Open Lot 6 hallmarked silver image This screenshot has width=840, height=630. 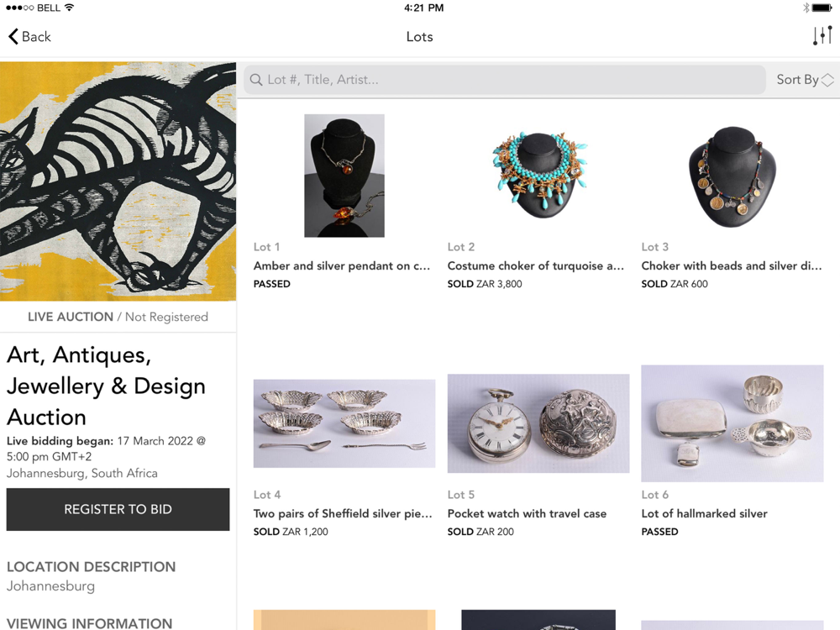point(732,423)
